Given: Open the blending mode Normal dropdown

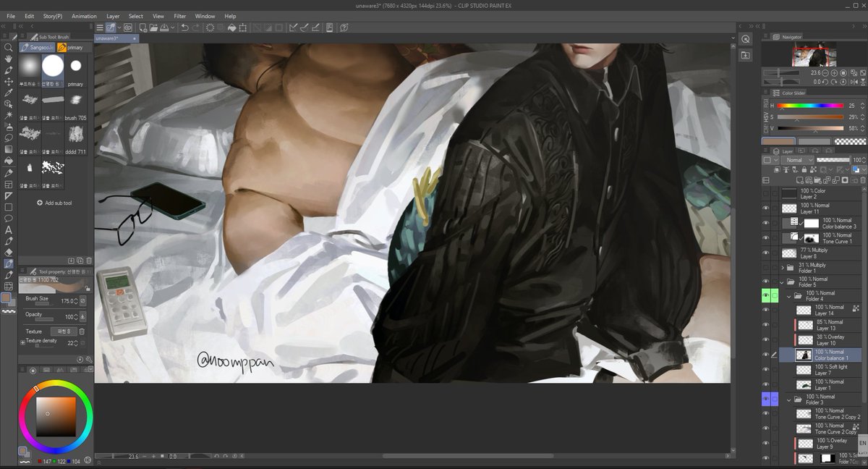Looking at the screenshot, I should click(x=797, y=160).
